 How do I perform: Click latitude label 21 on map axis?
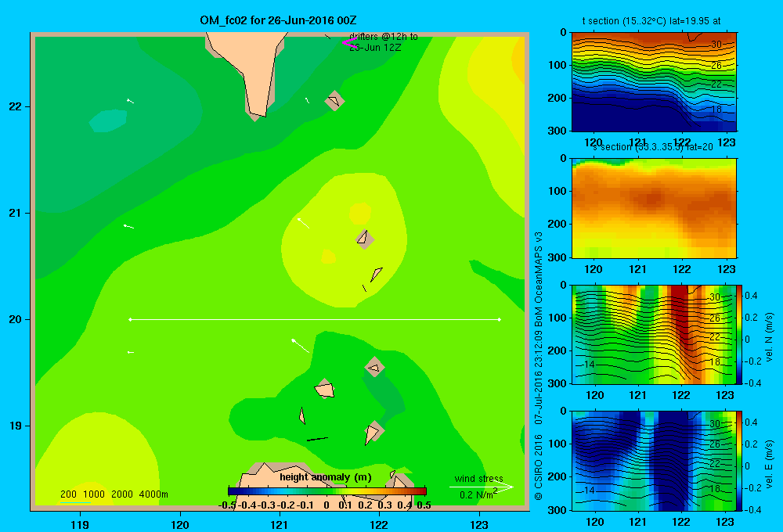pyautogui.click(x=16, y=213)
